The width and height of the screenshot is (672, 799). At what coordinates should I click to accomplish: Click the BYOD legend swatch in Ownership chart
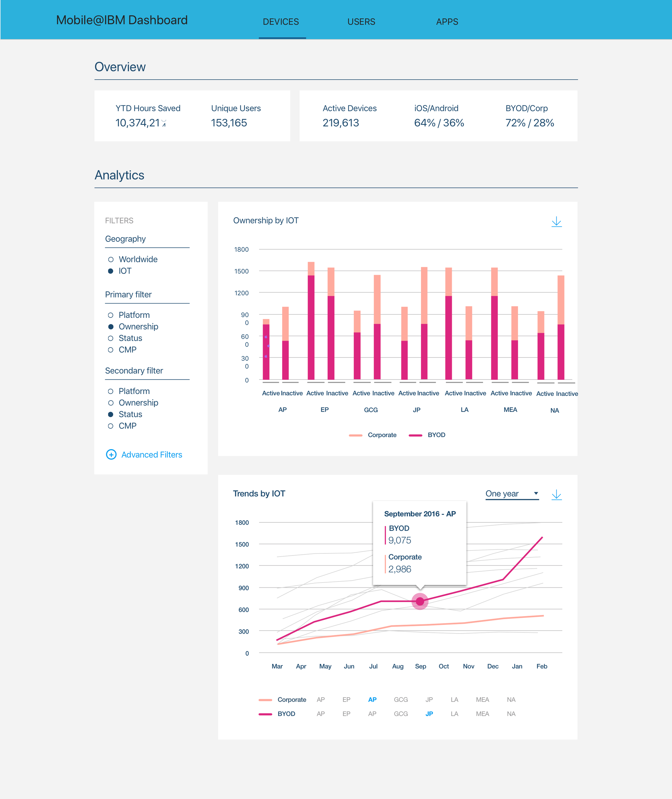coord(415,435)
